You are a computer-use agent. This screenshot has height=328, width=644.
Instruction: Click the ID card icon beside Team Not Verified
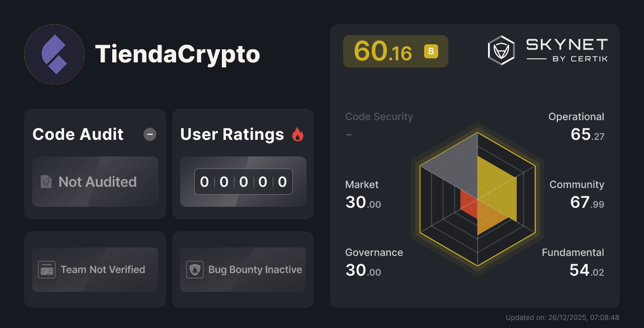coord(46,270)
